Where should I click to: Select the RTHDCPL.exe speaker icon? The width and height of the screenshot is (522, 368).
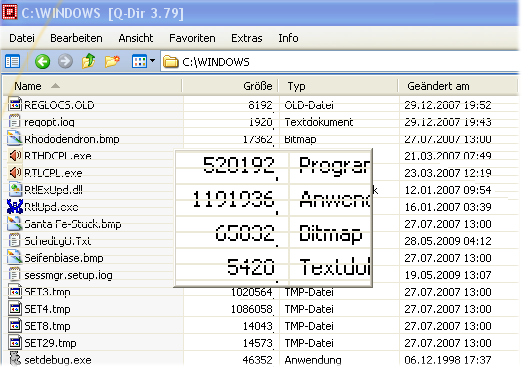[15, 155]
